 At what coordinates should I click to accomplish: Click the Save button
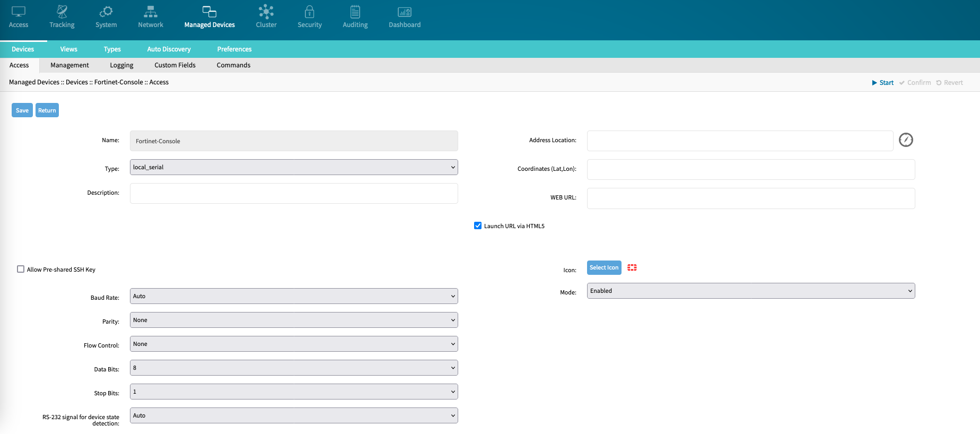22,110
